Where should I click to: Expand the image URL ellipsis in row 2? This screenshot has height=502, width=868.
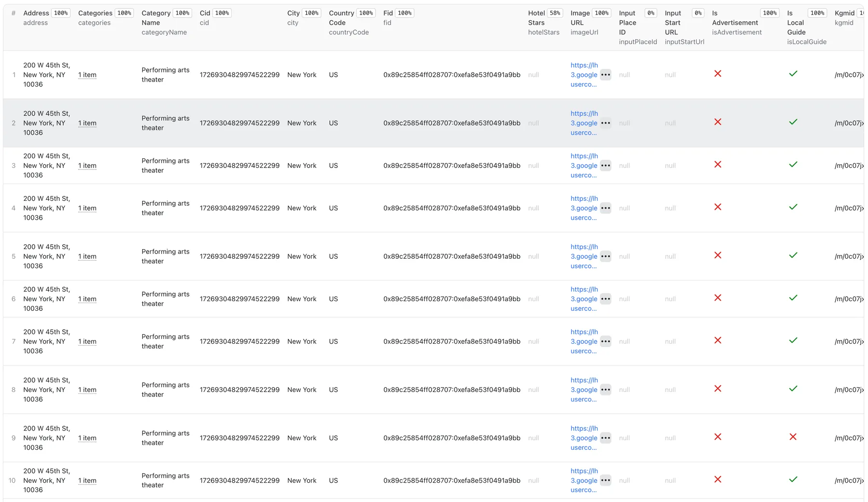(606, 123)
